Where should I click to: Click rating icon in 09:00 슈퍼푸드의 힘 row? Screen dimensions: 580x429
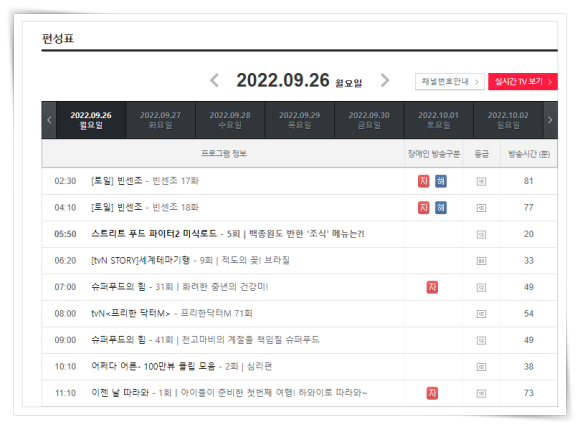pyautogui.click(x=481, y=340)
